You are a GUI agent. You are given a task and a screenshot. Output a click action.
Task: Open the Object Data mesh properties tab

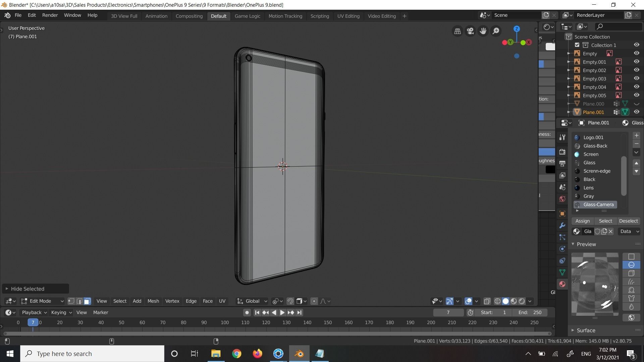point(562,272)
